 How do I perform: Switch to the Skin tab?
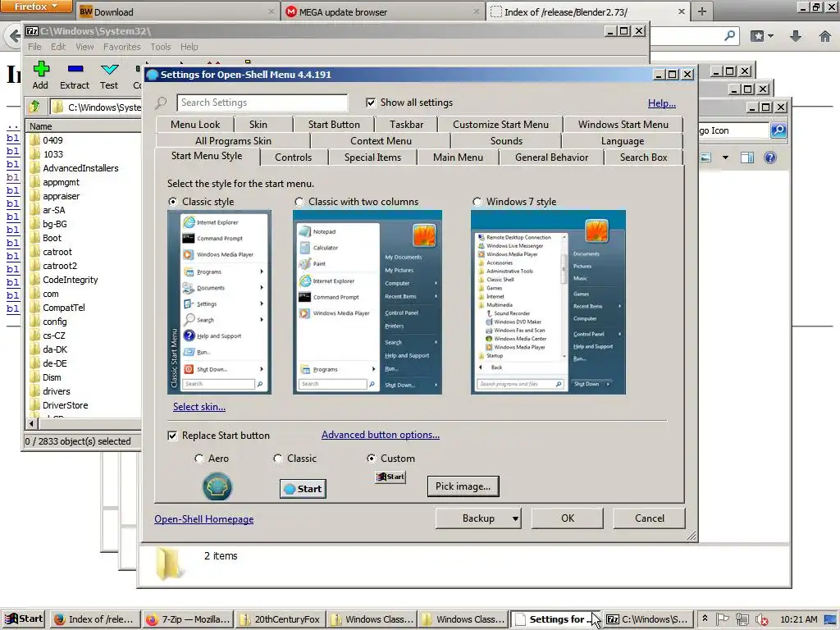[x=258, y=125]
